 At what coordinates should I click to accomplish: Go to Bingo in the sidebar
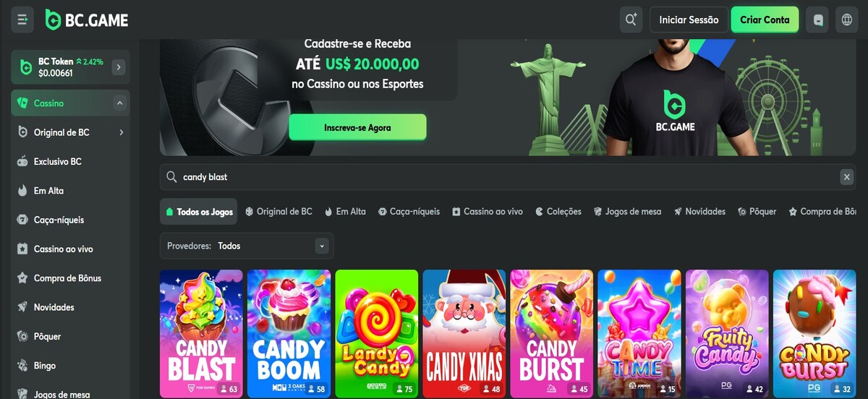coord(44,366)
